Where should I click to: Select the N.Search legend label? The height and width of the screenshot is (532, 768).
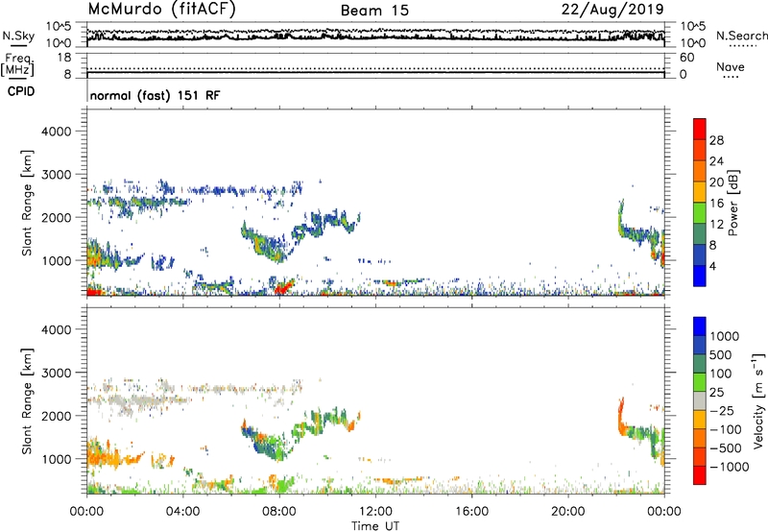pos(741,36)
